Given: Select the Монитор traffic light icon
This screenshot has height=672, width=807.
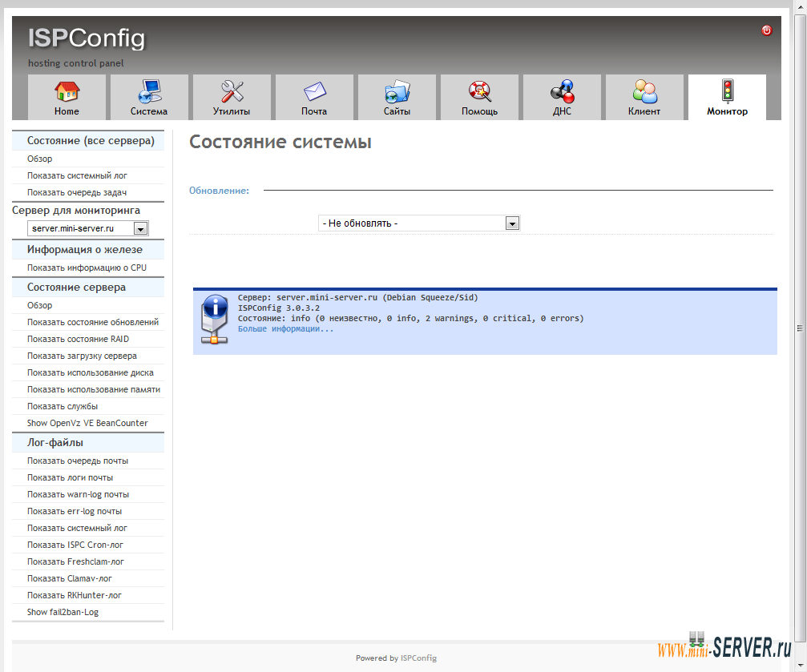Looking at the screenshot, I should (x=727, y=91).
